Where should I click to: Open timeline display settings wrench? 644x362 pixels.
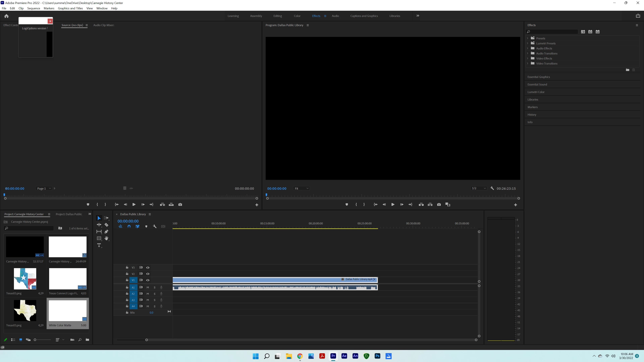[x=155, y=227]
